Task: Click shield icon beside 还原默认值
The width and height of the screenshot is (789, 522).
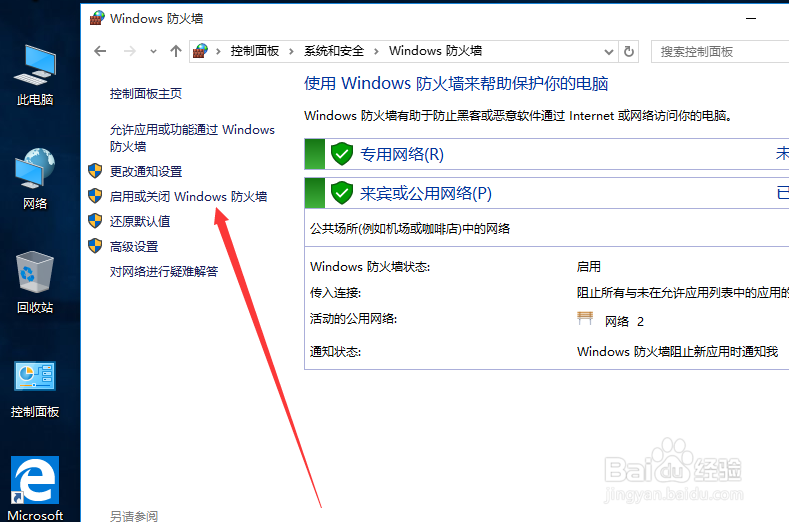Action: pyautogui.click(x=95, y=220)
